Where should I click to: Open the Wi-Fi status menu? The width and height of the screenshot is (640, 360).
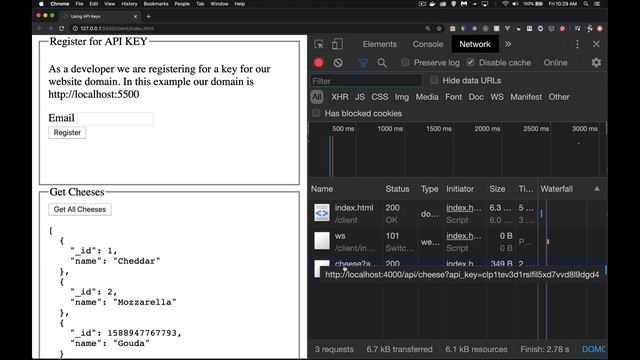(505, 4)
